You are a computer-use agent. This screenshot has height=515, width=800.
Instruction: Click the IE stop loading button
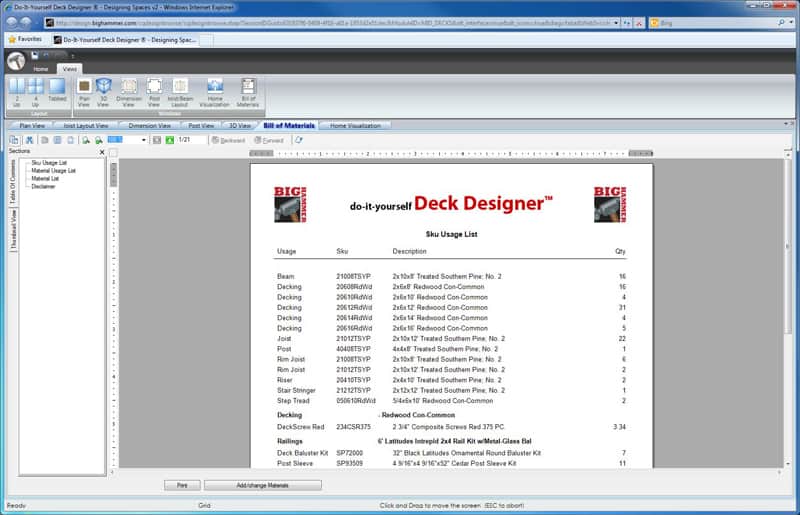click(639, 23)
